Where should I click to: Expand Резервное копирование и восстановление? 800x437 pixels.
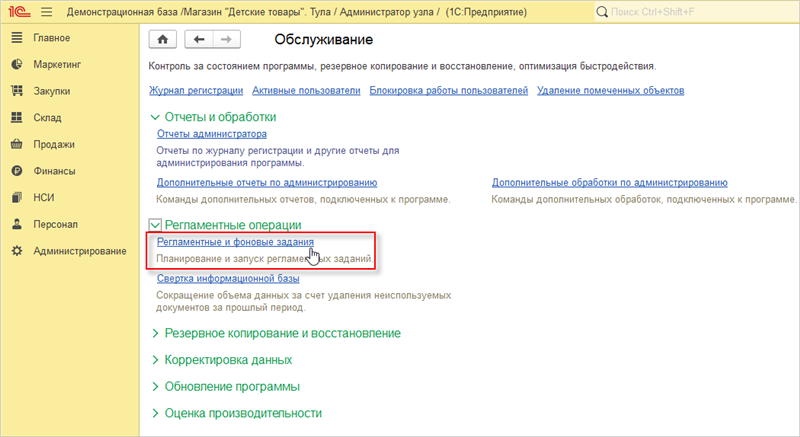154,332
